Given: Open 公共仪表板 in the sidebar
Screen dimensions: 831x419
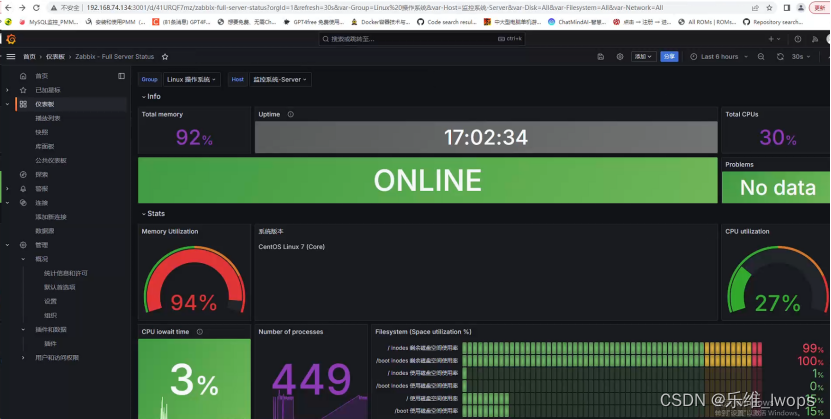Looking at the screenshot, I should pyautogui.click(x=51, y=161).
